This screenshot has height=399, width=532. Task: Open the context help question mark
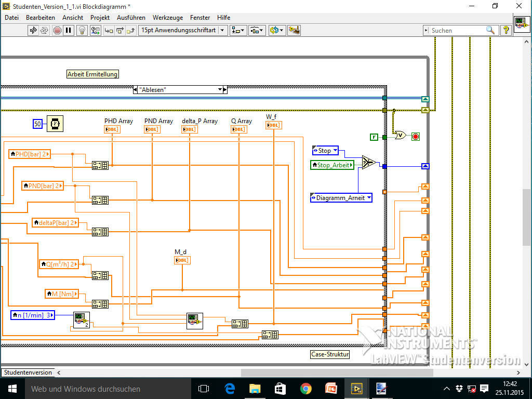(506, 30)
